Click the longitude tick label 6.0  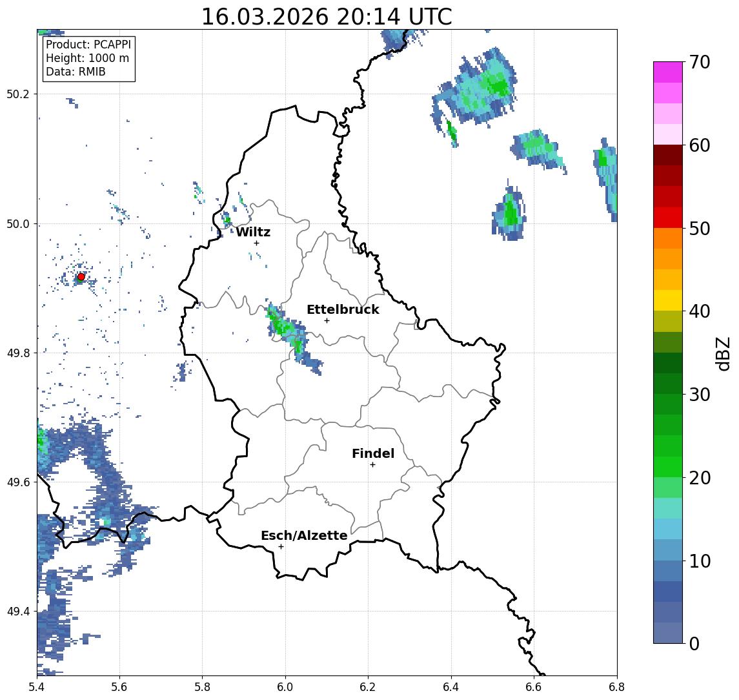coord(285,687)
